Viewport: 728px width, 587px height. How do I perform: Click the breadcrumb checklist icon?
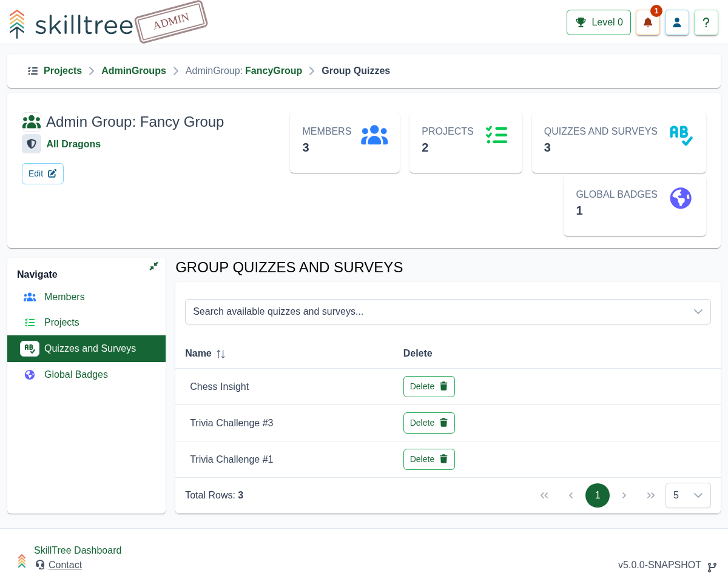point(33,71)
